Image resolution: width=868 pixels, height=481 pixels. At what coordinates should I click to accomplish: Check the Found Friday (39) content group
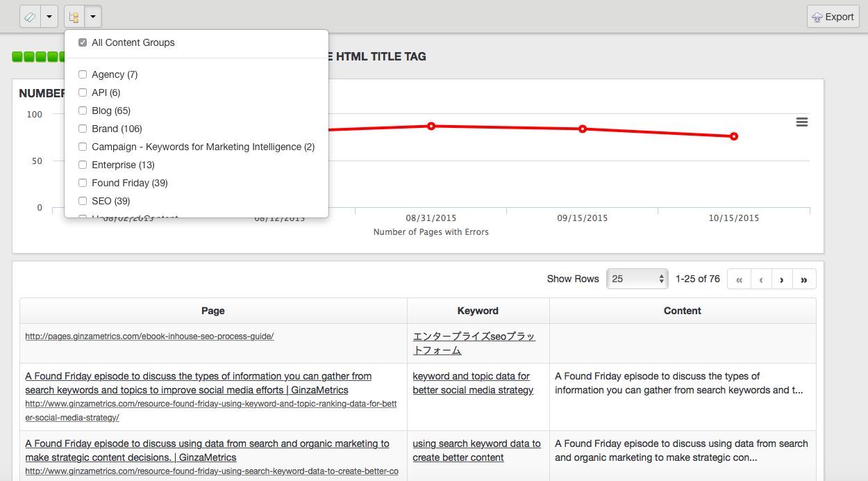pos(83,183)
